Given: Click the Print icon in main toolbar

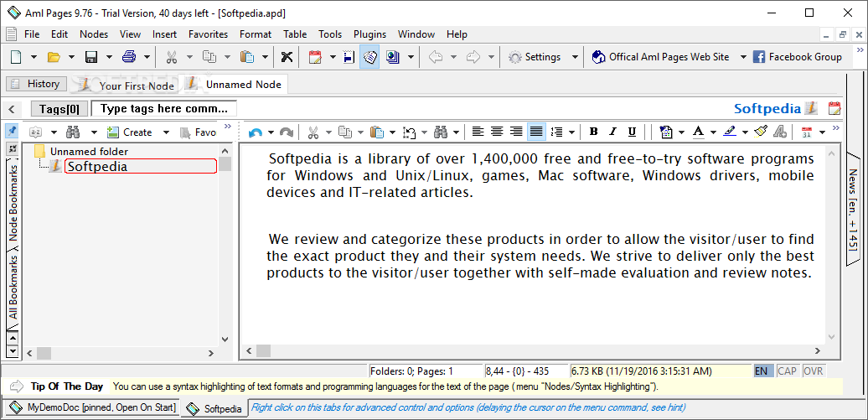Looking at the screenshot, I should [128, 57].
